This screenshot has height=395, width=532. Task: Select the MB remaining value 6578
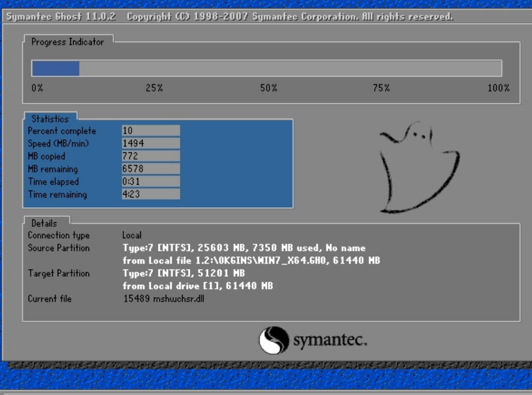151,169
